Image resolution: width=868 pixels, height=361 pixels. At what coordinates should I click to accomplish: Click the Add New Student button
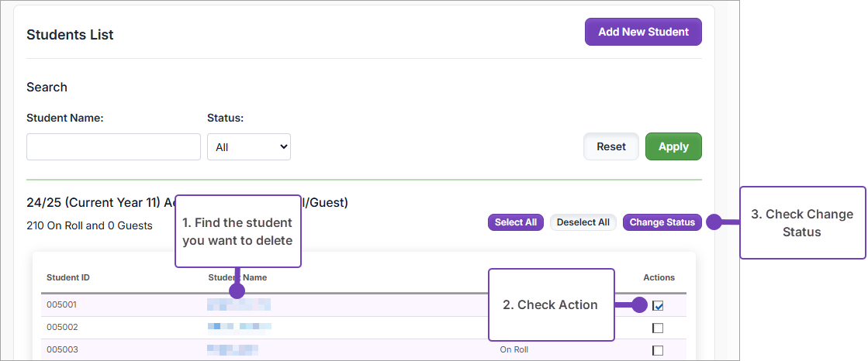click(643, 33)
